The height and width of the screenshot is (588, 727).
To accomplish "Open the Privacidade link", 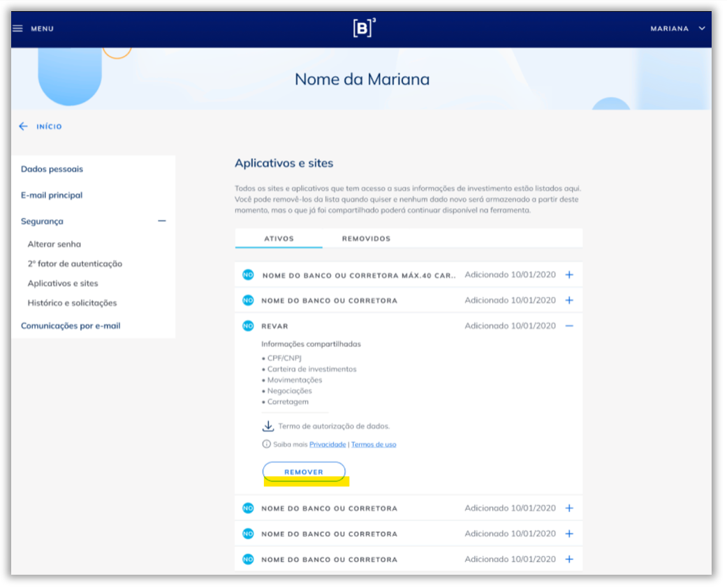I will [x=328, y=444].
